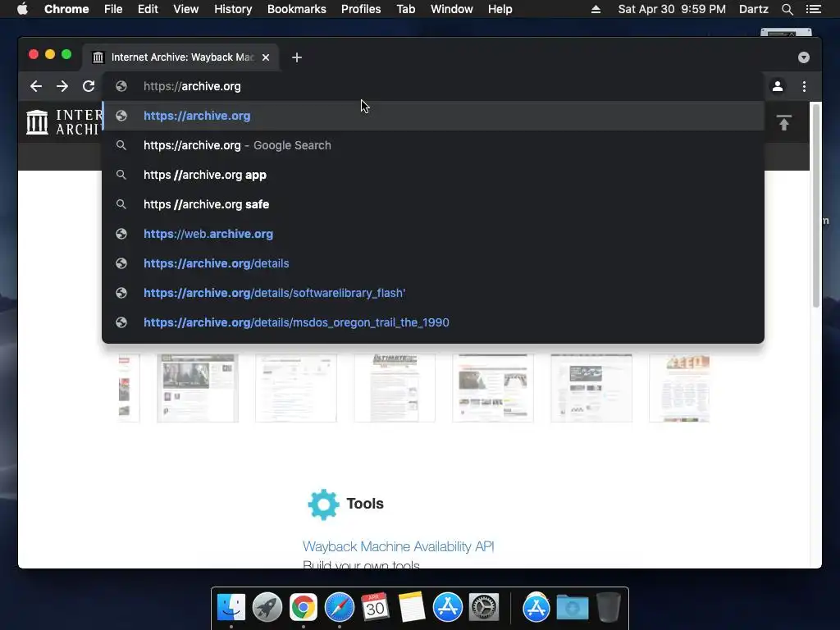Screen dimensions: 840x630
Task: Open the Profiles menu
Action: [361, 9]
